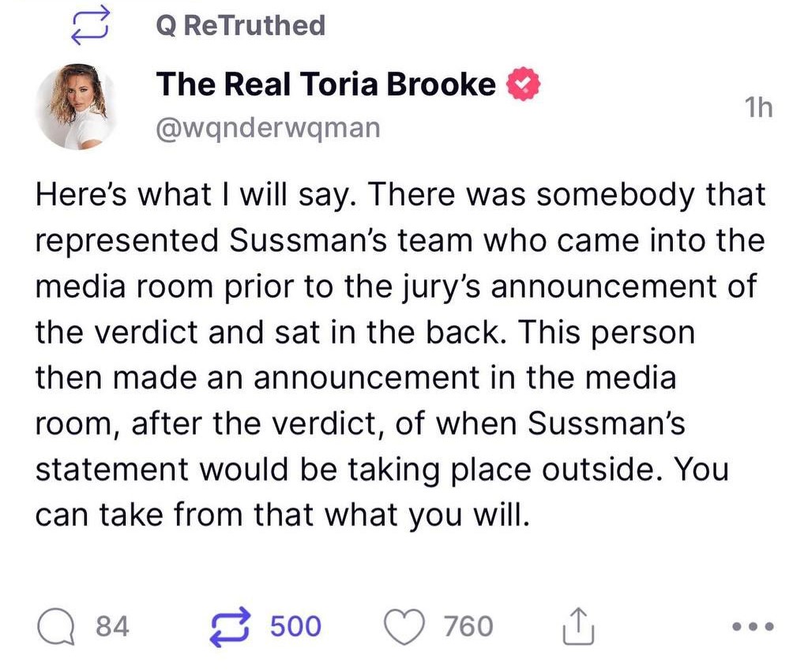Open Toria Brooke's profile picture
The image size is (808, 672).
77,107
